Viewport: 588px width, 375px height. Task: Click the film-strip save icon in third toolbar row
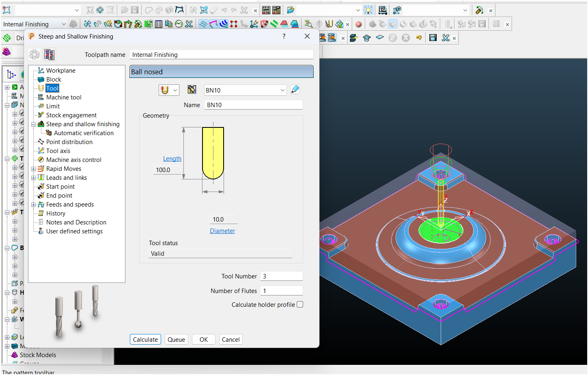pos(433,38)
